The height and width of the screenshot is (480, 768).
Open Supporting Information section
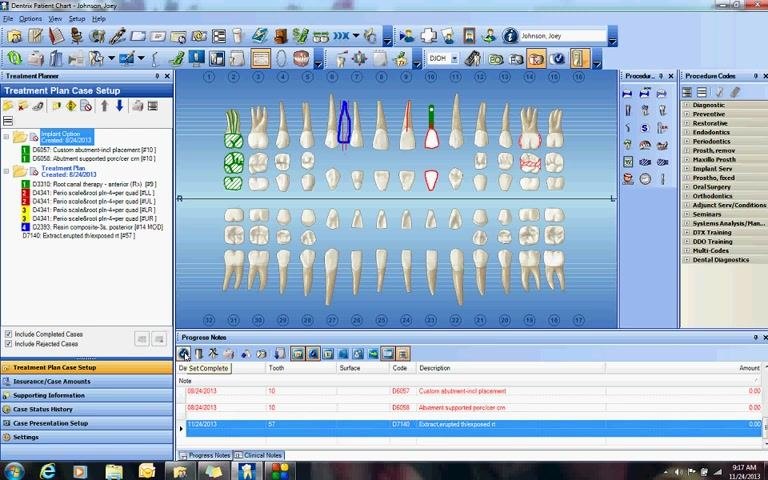click(87, 395)
